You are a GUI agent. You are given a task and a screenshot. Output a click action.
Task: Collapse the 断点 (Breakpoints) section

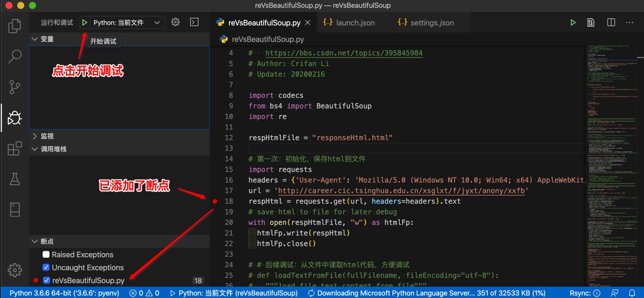coord(119,241)
